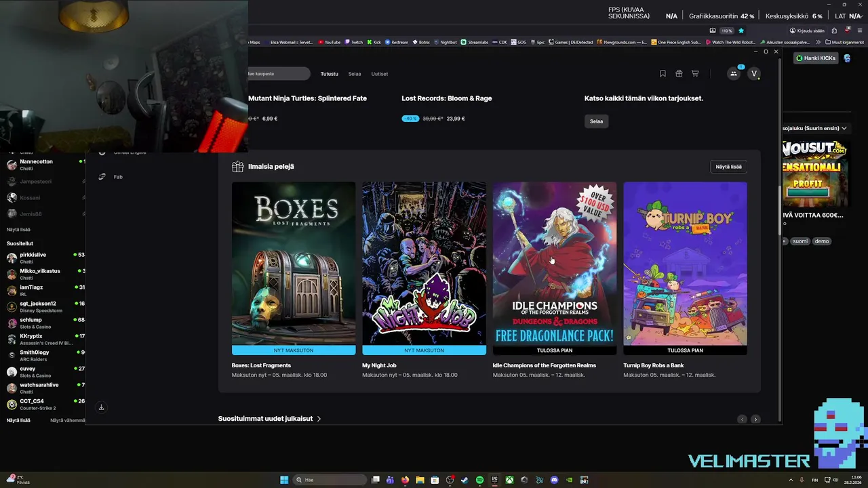Open the Epic wishlist bookmark icon
The image size is (868, 488).
[x=663, y=74]
